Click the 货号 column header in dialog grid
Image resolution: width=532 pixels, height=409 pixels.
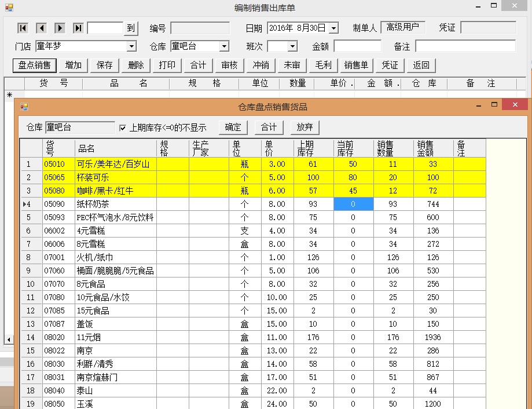point(58,148)
